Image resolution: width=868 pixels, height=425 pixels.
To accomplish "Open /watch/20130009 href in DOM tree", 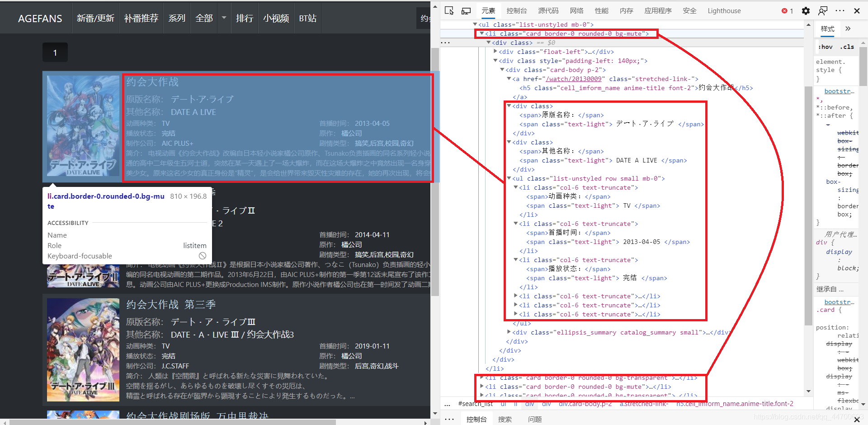I will 573,79.
